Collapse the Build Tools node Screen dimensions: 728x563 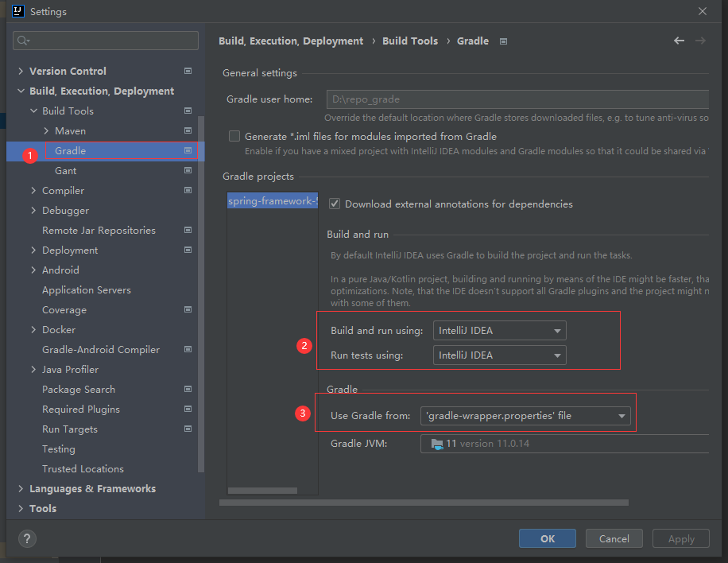coord(33,111)
